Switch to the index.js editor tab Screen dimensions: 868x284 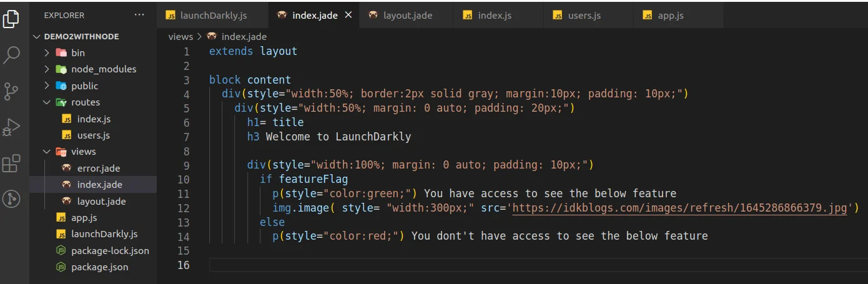click(498, 16)
